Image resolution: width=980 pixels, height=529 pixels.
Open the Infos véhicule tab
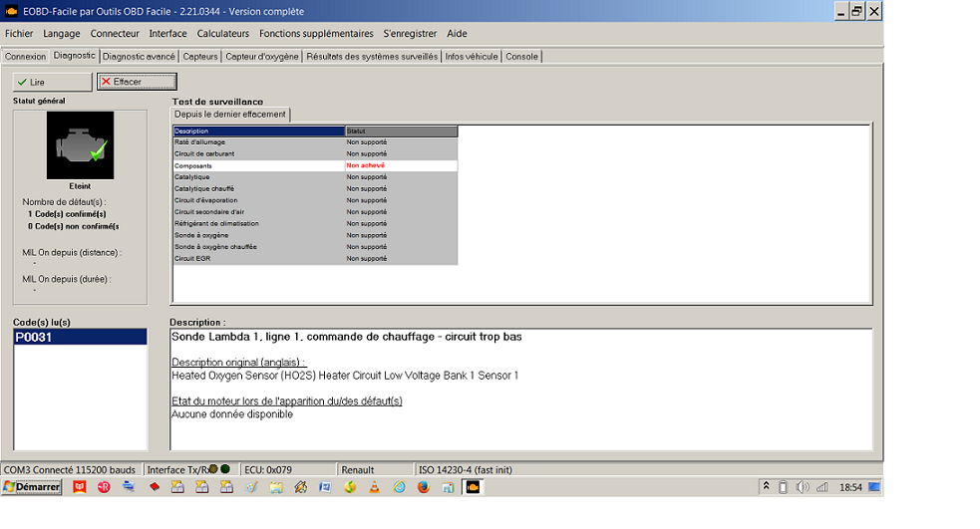coord(471,57)
